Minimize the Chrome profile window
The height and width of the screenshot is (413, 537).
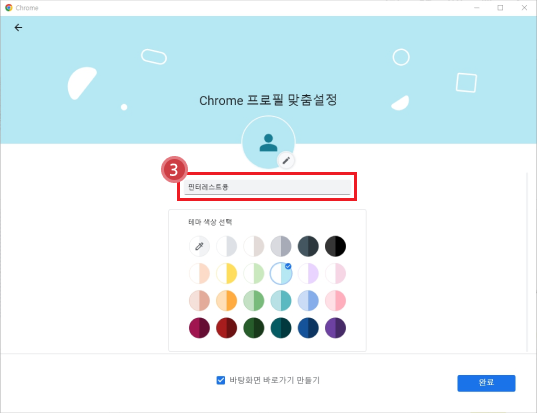(476, 8)
